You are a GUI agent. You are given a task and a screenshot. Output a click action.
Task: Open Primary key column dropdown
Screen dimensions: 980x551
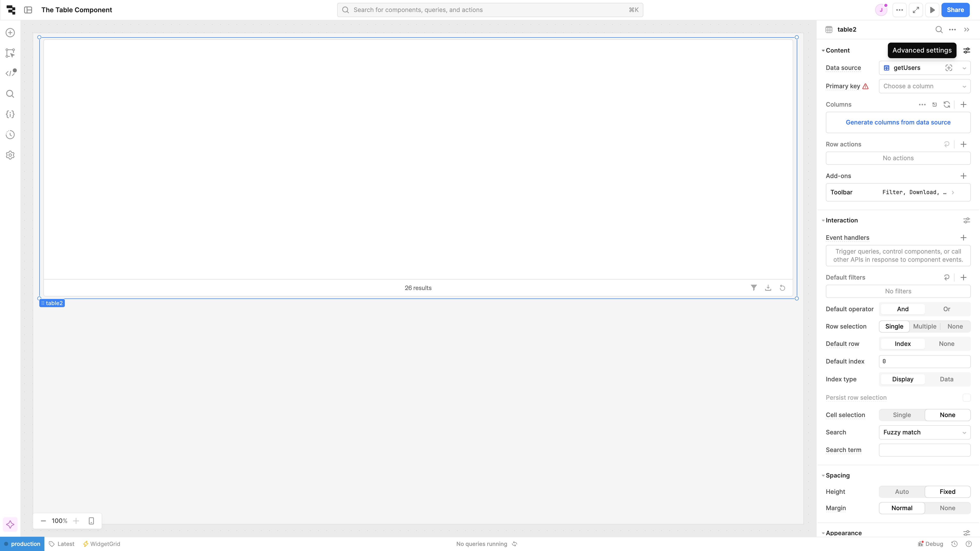coord(924,86)
